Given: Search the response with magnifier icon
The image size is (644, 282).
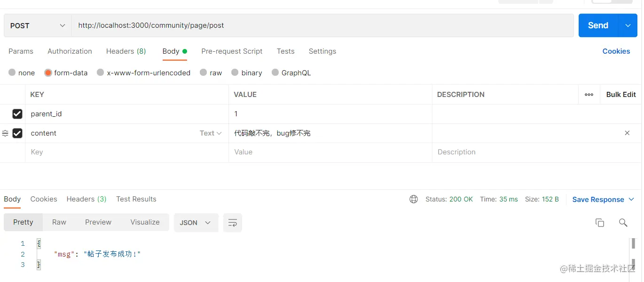Looking at the screenshot, I should [x=623, y=223].
